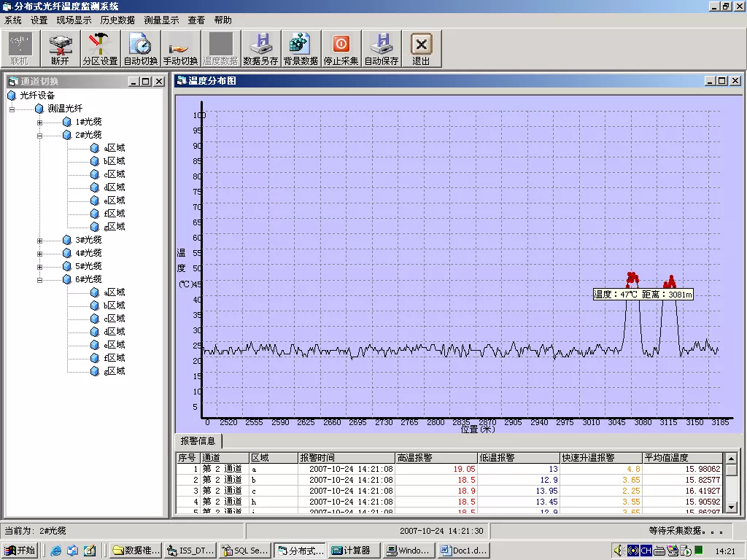Click 数据另存 save data as icon
747x560 pixels.
[x=260, y=48]
